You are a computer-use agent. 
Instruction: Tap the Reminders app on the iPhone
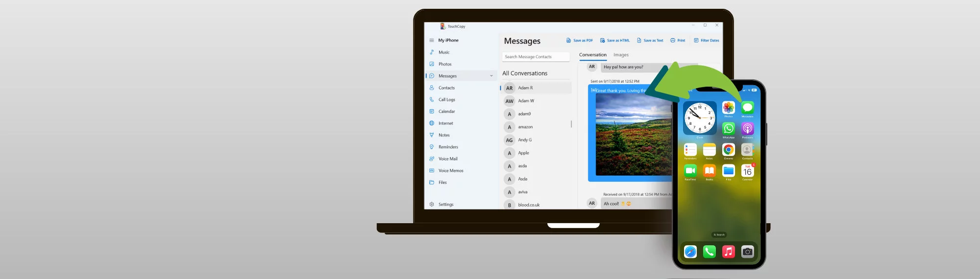click(690, 150)
